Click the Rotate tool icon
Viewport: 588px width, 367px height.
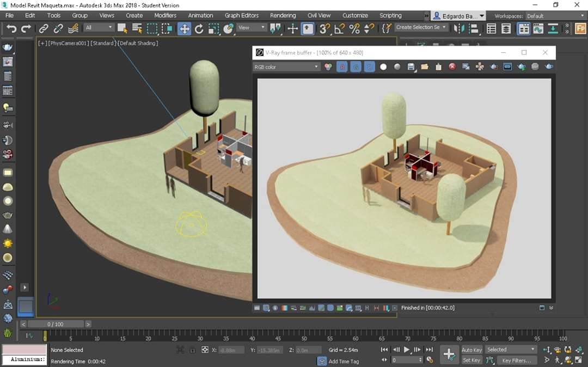click(x=199, y=29)
